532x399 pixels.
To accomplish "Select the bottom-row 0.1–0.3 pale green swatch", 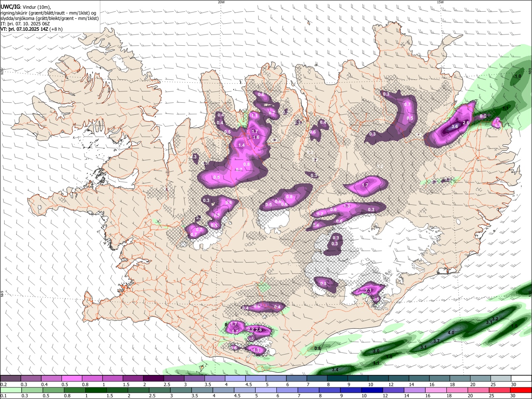I will (11, 390).
